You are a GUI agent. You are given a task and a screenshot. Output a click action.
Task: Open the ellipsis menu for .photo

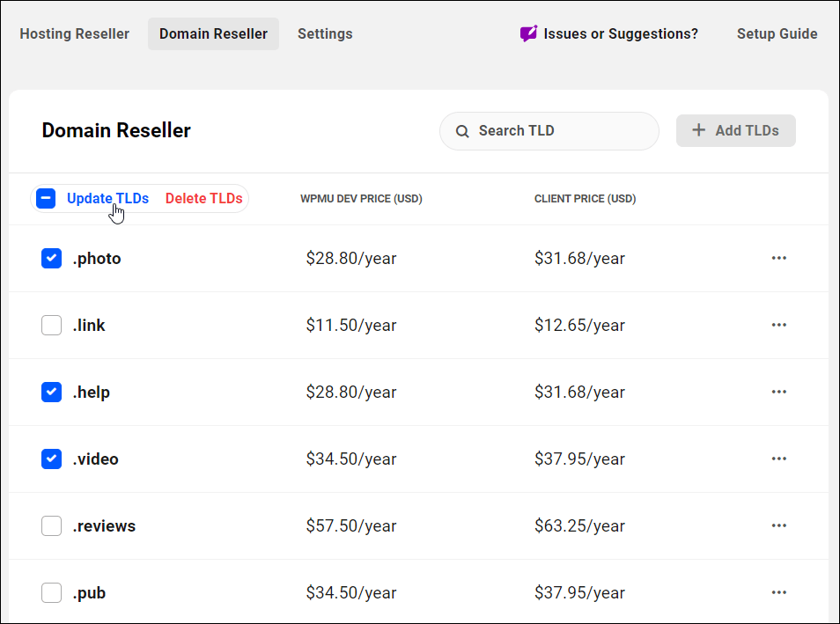click(778, 258)
